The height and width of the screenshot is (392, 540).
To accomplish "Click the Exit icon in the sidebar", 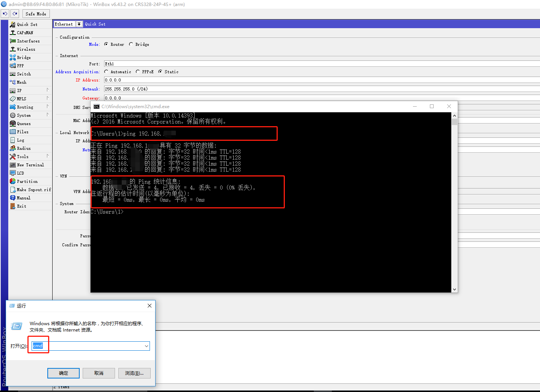I will point(13,206).
